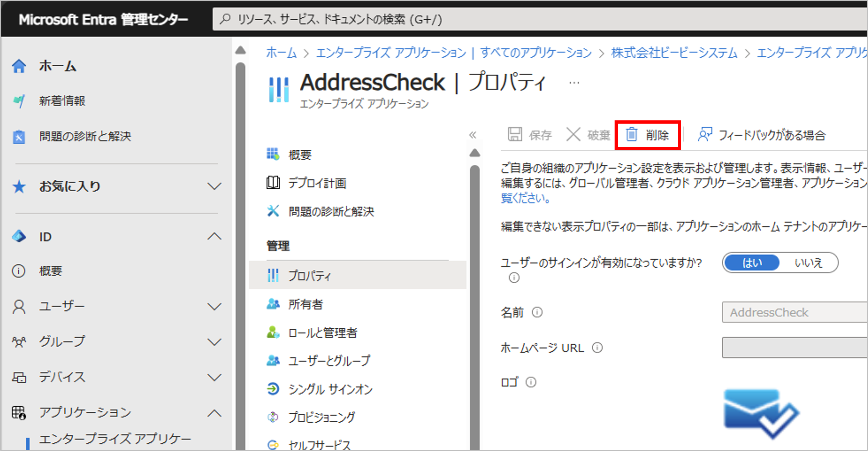Expand the お気に入り favorites section

[214, 186]
